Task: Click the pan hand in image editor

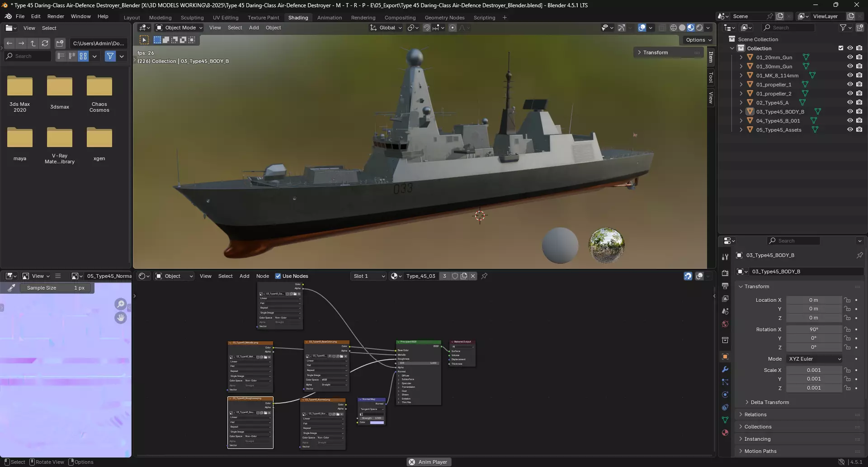Action: click(121, 318)
